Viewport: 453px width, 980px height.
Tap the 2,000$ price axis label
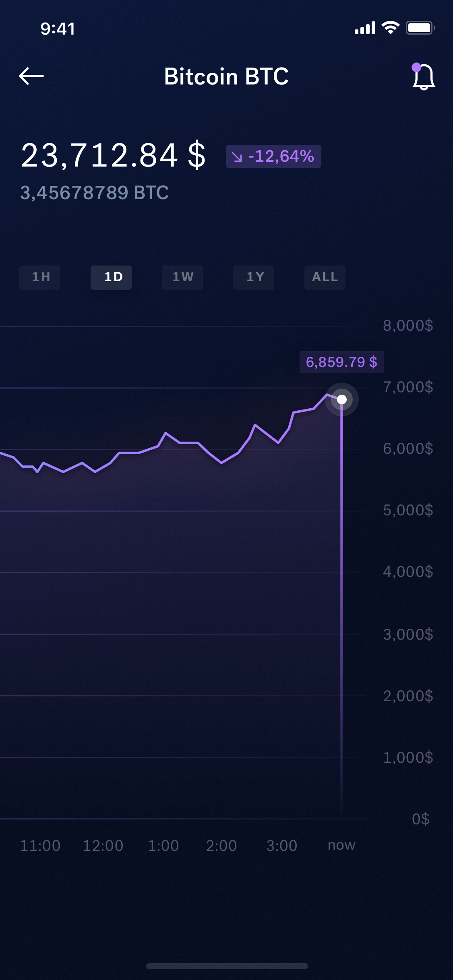pyautogui.click(x=408, y=696)
